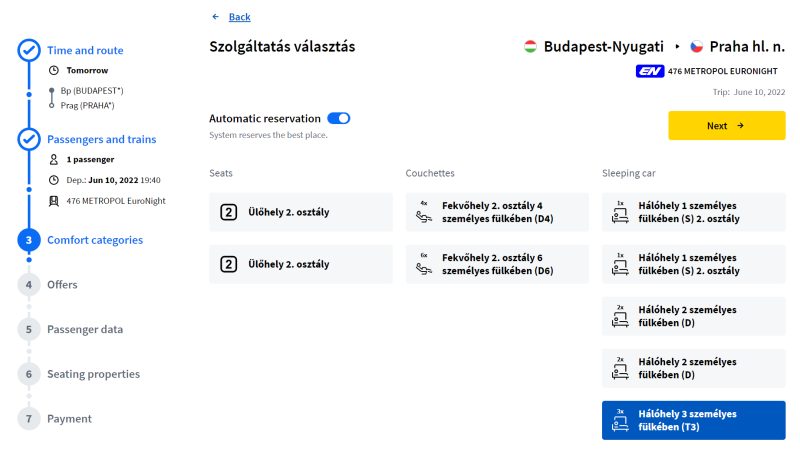
Task: Select first Ülőhely 2. osztály seat option
Action: [x=301, y=212]
